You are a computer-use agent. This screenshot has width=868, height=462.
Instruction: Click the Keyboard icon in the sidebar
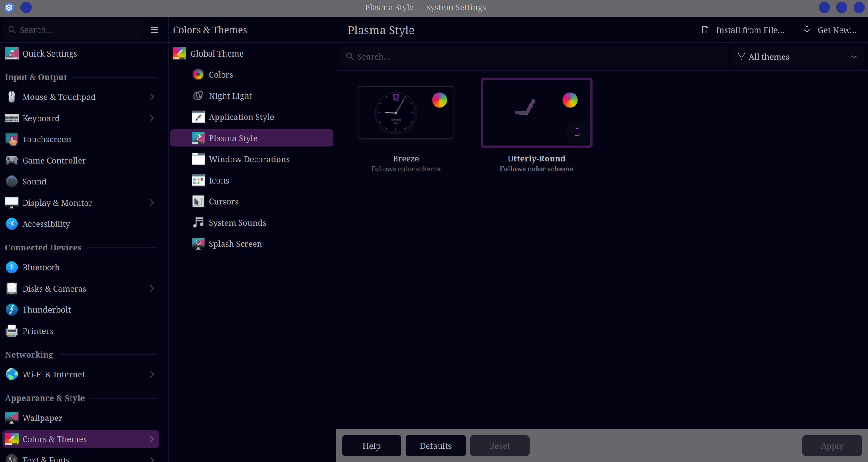point(12,118)
